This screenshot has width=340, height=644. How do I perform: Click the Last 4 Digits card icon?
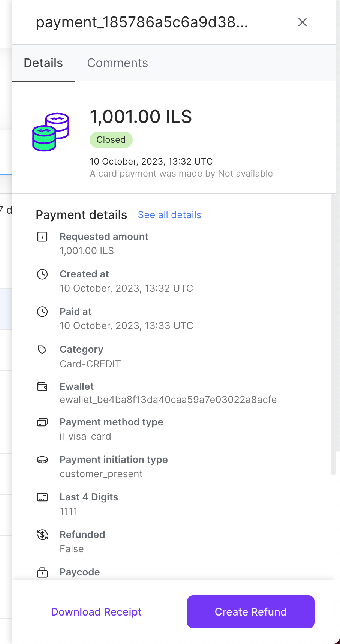point(42,497)
